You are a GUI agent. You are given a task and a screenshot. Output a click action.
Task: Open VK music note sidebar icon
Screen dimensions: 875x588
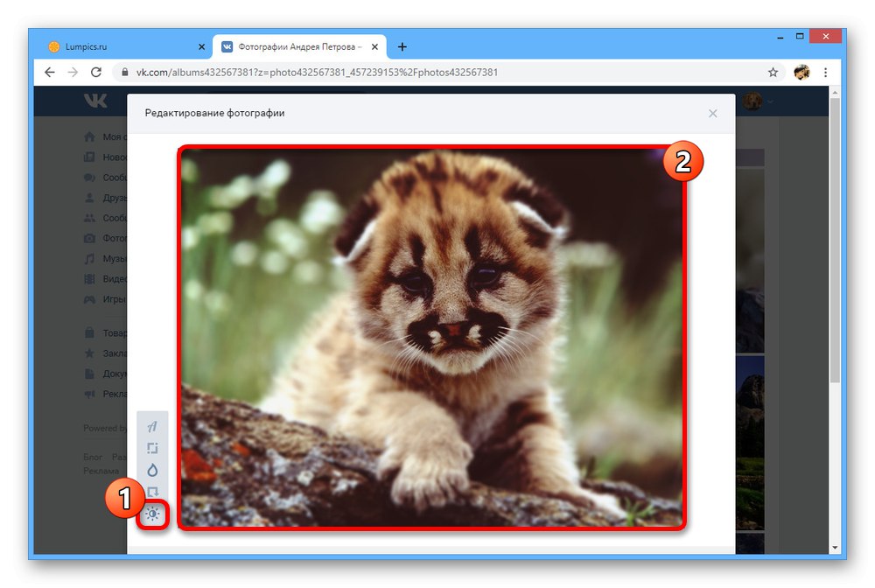click(x=89, y=259)
